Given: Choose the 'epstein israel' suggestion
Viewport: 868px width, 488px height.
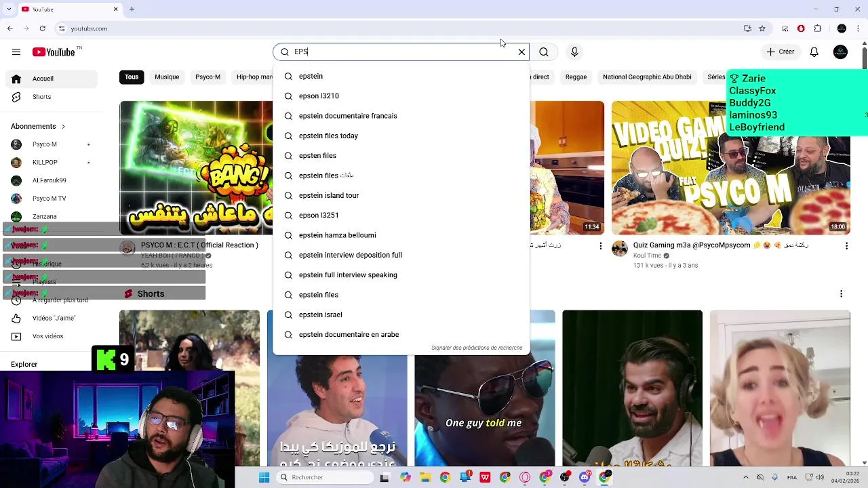Looking at the screenshot, I should coord(401,314).
